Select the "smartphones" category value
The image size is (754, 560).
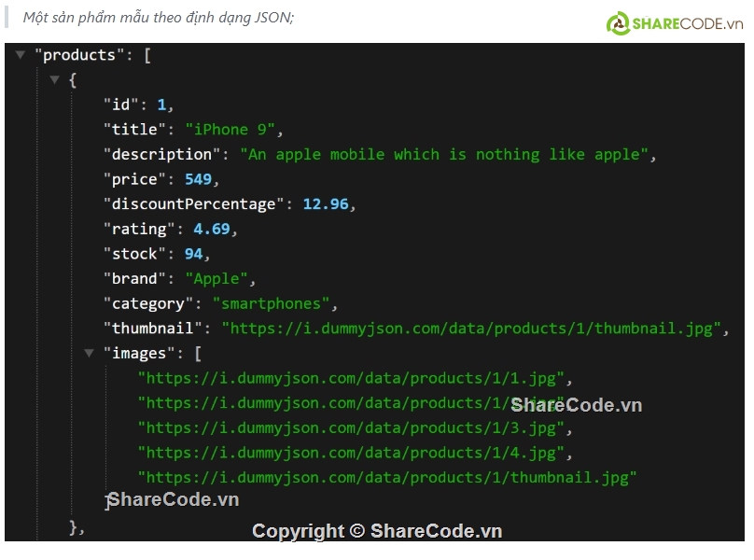(271, 304)
